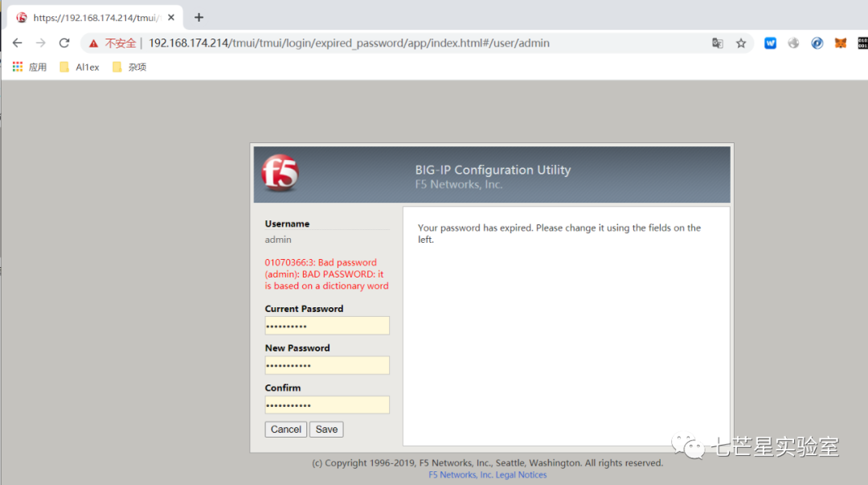Click the 'admin' username value
This screenshot has height=485, width=868.
point(278,240)
